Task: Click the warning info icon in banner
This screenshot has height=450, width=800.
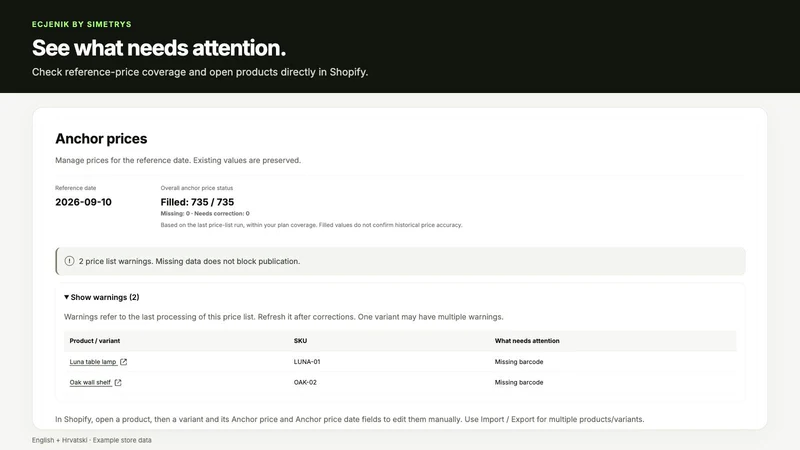Action: pyautogui.click(x=69, y=261)
